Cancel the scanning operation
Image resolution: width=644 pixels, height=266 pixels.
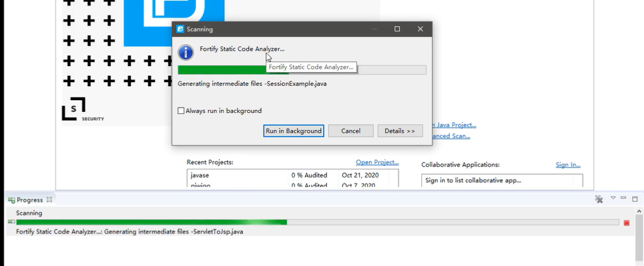pyautogui.click(x=351, y=131)
